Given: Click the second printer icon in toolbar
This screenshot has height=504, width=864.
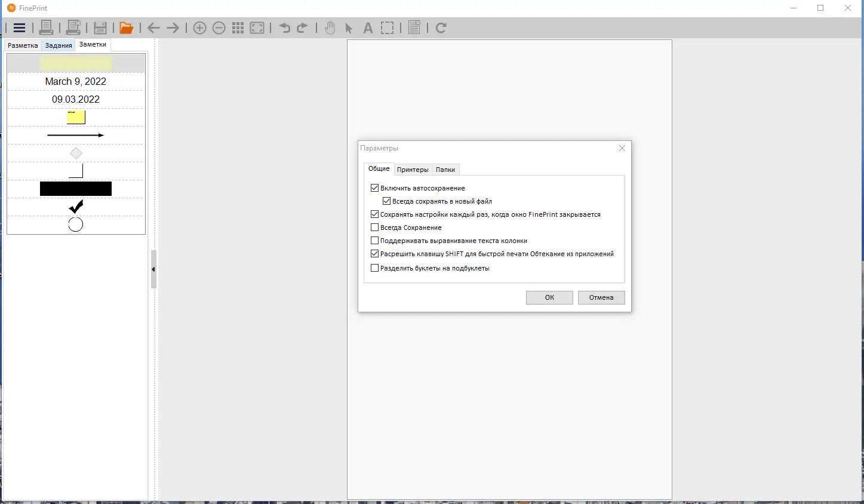Looking at the screenshot, I should tap(73, 27).
